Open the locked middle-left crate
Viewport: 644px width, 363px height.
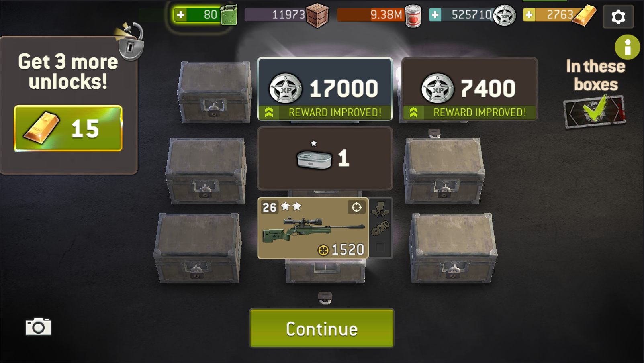tap(206, 170)
